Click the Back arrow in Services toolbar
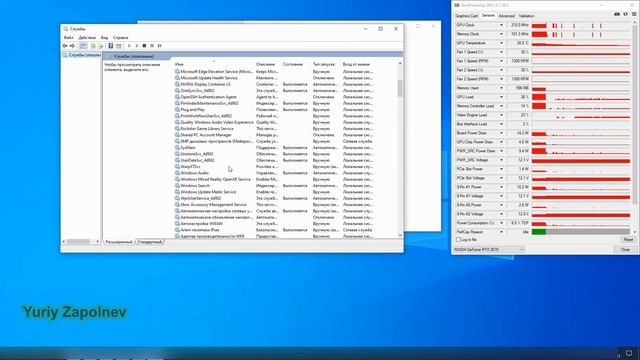Viewport: 640px width, 360px height. point(65,46)
